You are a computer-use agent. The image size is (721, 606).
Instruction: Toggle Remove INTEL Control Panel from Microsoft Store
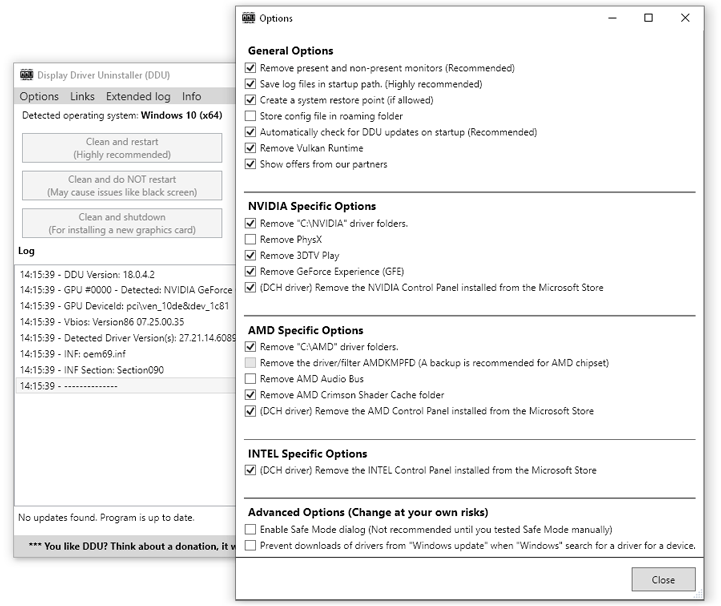point(250,470)
